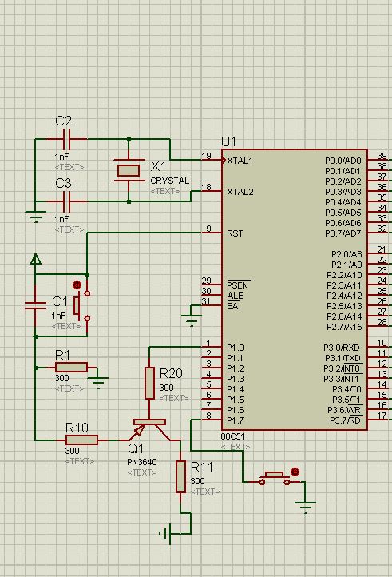This screenshot has width=392, height=577.
Task: Click the P1.7 pin label
Action: [x=236, y=420]
